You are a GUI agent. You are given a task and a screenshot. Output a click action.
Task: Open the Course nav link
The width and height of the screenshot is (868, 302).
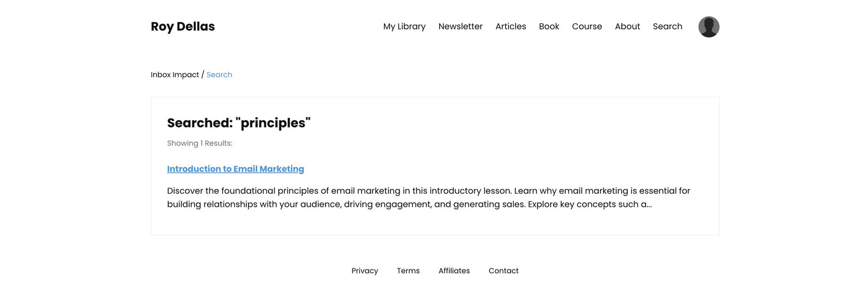click(587, 26)
